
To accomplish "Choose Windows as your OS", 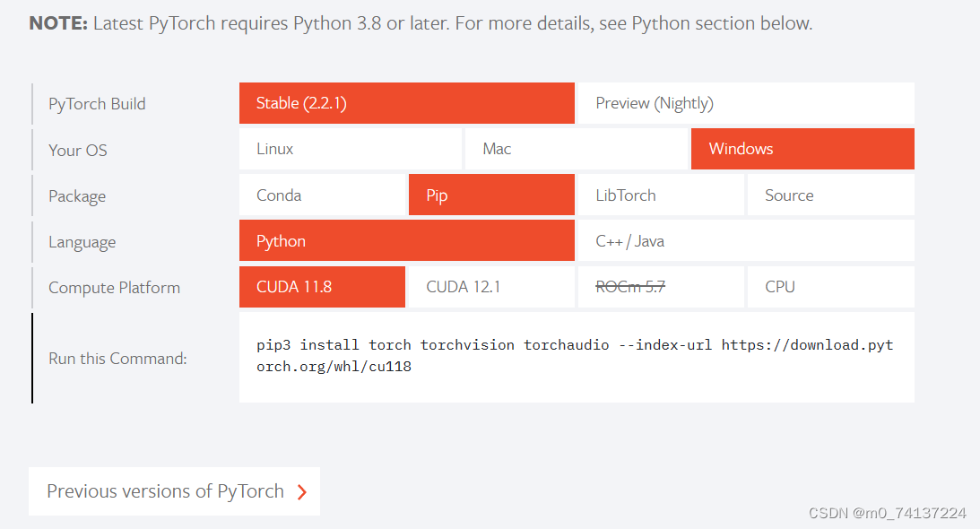I will (x=802, y=149).
